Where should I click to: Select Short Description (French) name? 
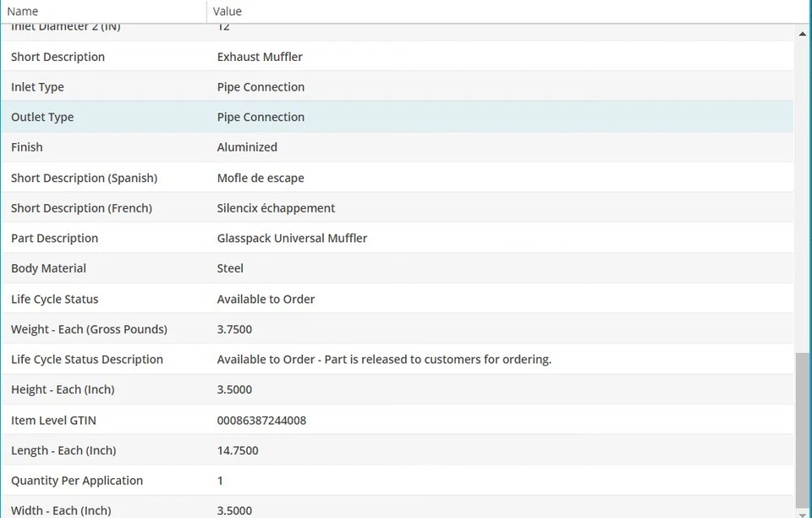coord(81,208)
